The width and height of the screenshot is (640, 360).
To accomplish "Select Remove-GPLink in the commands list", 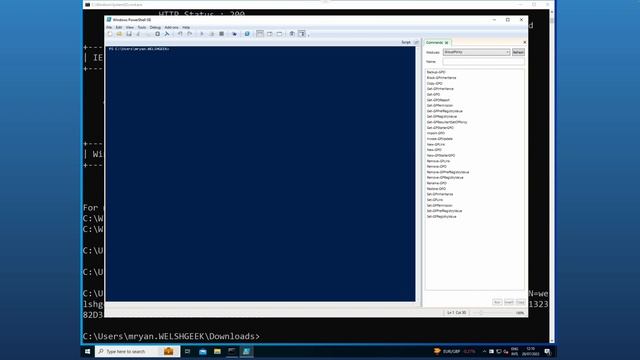I will point(438,161).
